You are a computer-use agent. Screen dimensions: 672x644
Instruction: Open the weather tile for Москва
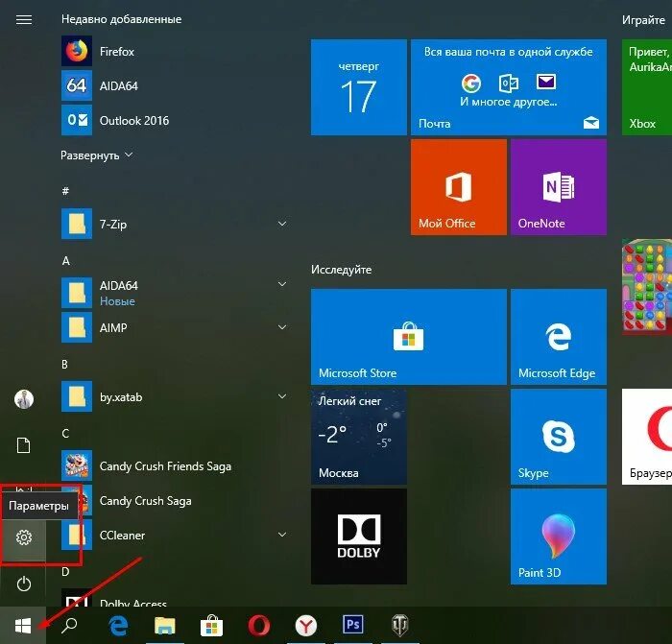359,437
